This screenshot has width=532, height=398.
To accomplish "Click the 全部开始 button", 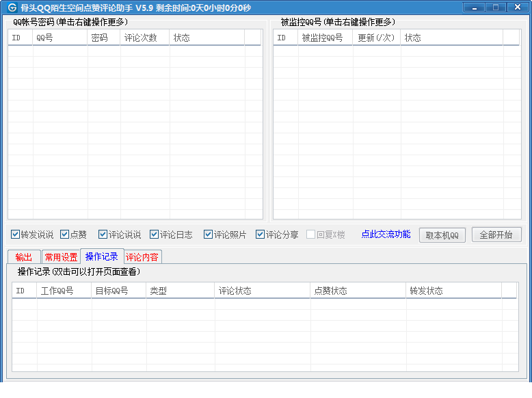I will click(496, 235).
